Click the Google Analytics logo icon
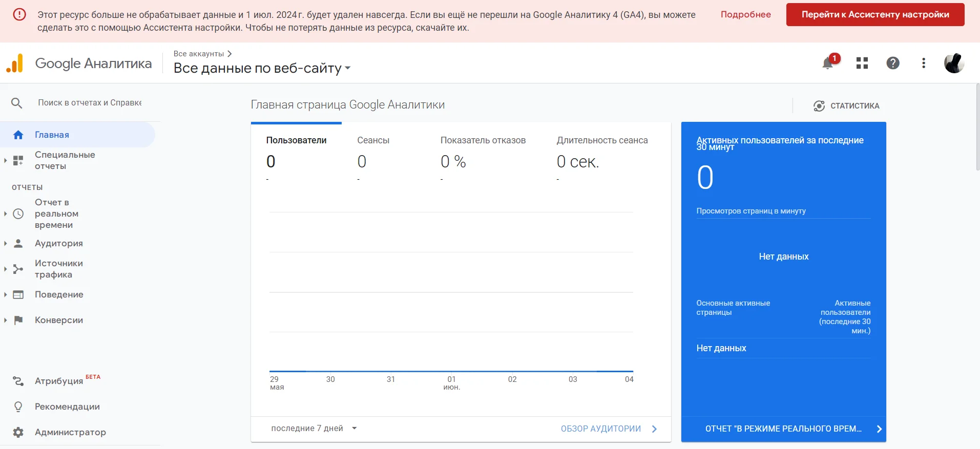The height and width of the screenshot is (449, 980). click(15, 63)
